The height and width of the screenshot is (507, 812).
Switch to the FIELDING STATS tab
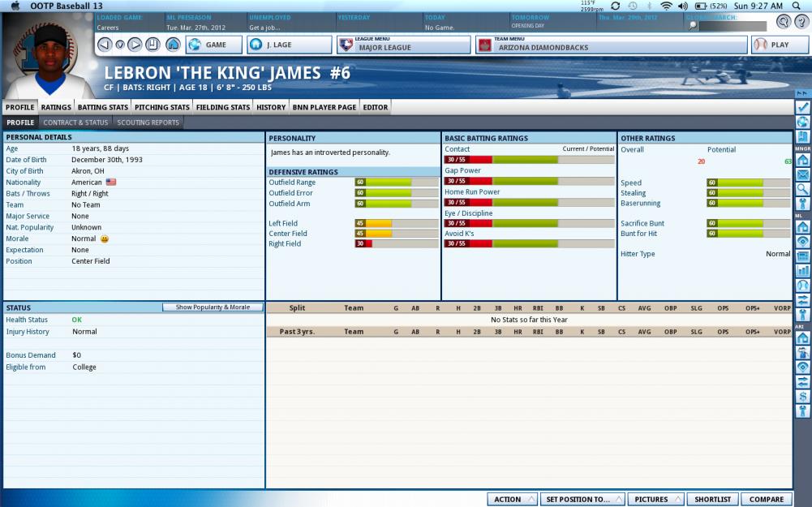coord(223,107)
